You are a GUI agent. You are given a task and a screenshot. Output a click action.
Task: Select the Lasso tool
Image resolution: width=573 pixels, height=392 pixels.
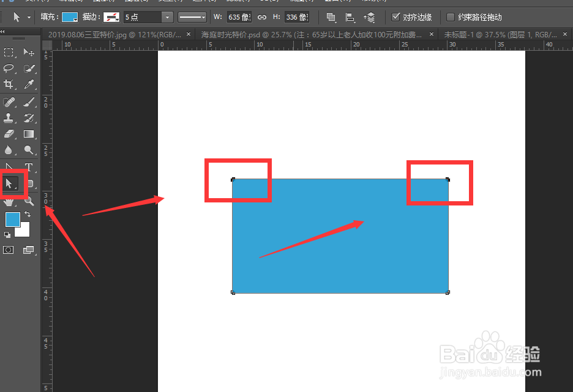[x=9, y=68]
